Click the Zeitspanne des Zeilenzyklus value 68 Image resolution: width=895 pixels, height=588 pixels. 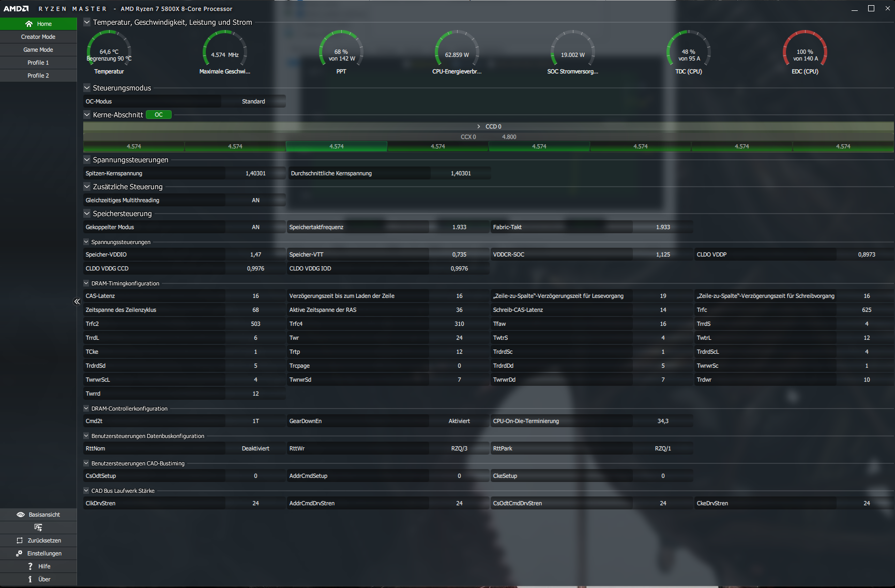coord(255,310)
